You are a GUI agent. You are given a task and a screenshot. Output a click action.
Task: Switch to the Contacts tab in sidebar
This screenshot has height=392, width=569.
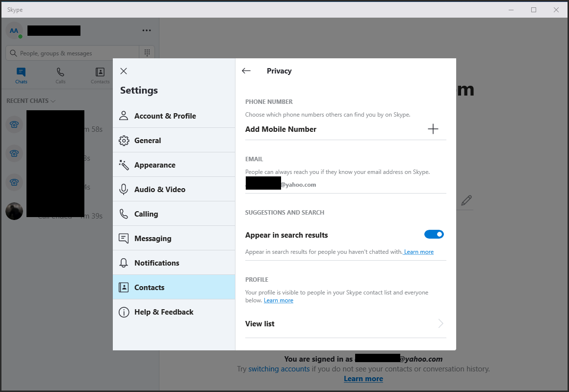(100, 75)
